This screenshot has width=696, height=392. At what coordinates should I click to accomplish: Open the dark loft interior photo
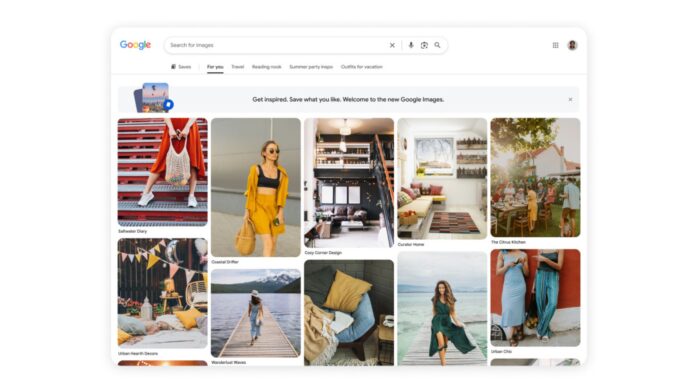tap(349, 183)
